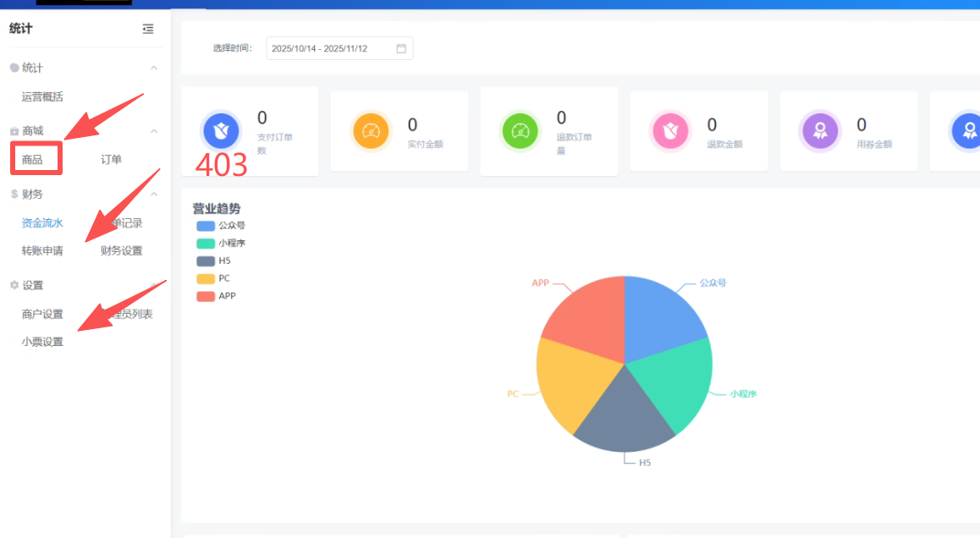980x538 pixels.
Task: Open the 订单 menu item
Action: (111, 159)
